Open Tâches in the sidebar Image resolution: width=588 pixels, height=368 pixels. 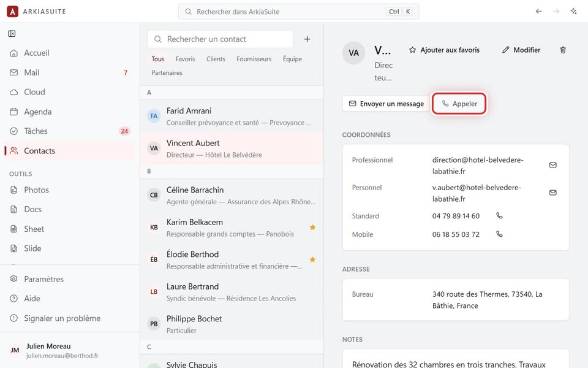70,131
